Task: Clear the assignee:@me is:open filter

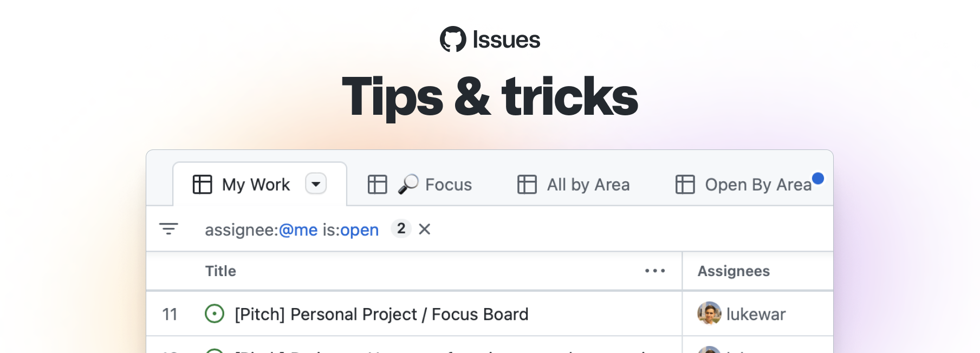Action: [x=425, y=229]
